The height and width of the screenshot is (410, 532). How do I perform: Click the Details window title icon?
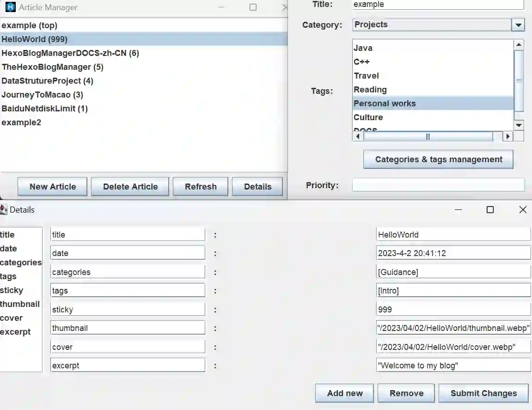(3, 210)
